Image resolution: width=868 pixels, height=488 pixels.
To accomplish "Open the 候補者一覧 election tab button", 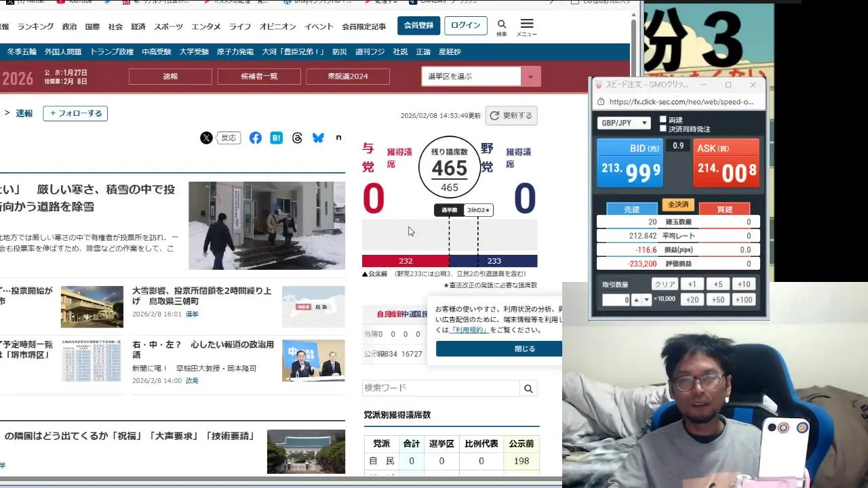I will (259, 77).
